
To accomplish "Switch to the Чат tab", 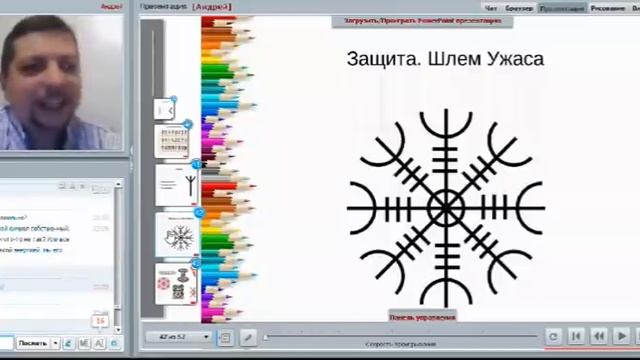I will pos(491,8).
